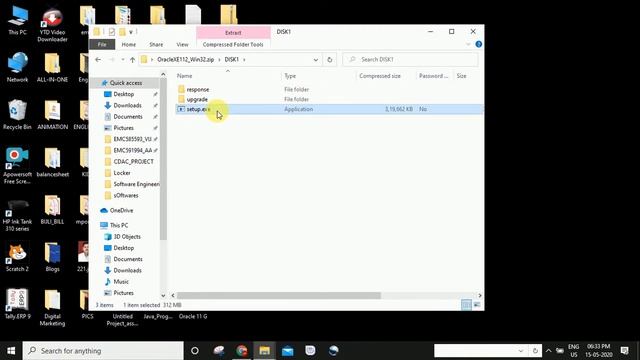The width and height of the screenshot is (640, 360).
Task: Select the Network desktop icon
Action: [17, 68]
